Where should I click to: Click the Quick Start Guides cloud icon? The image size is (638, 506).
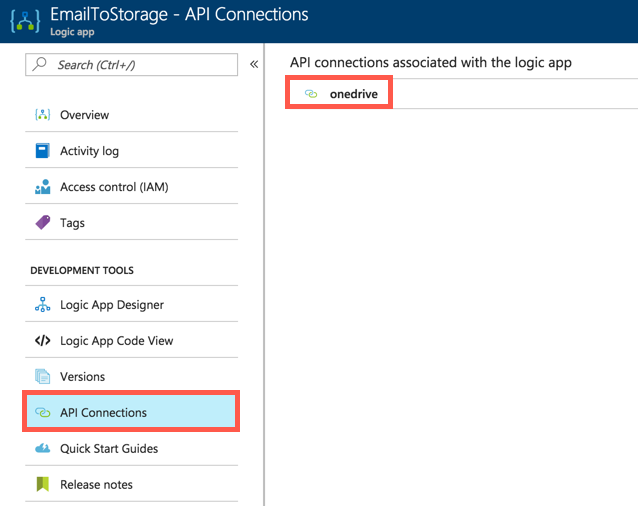click(42, 449)
